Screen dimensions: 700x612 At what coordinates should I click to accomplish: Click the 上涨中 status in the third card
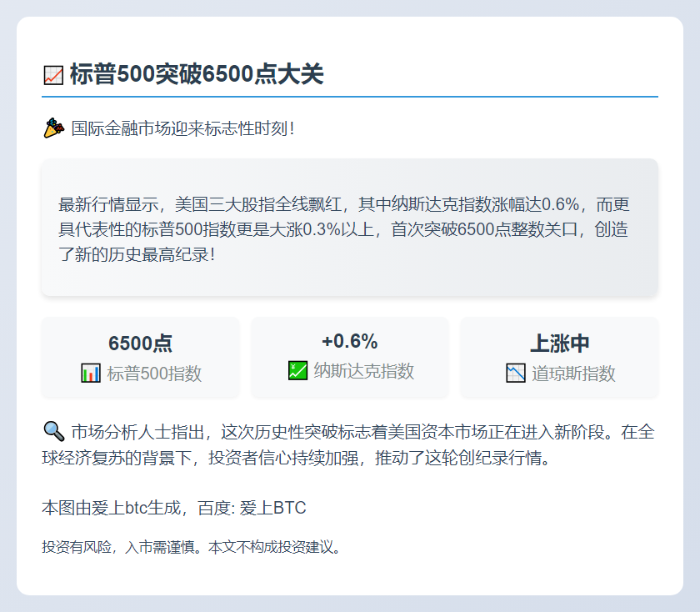click(559, 344)
